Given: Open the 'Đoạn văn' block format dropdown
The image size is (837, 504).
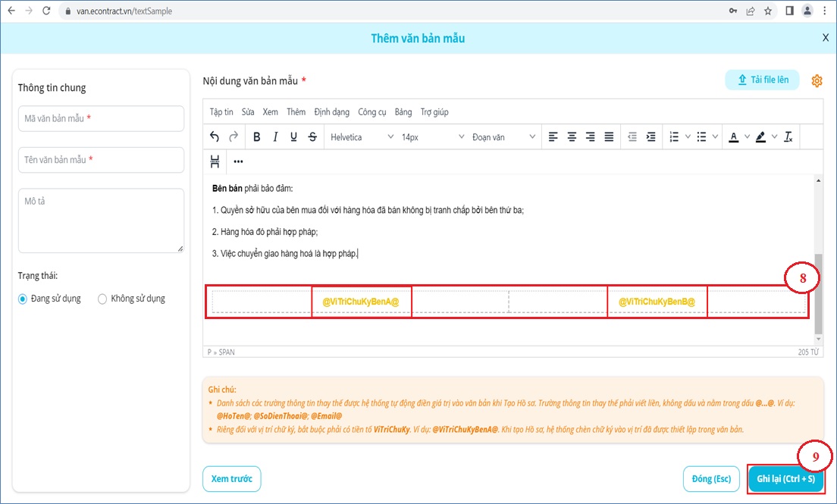Looking at the screenshot, I should pyautogui.click(x=503, y=137).
